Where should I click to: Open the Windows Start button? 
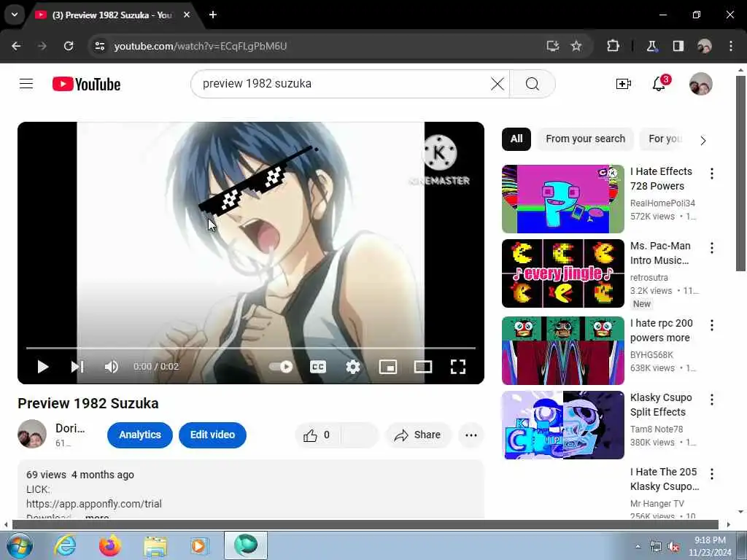(20, 545)
